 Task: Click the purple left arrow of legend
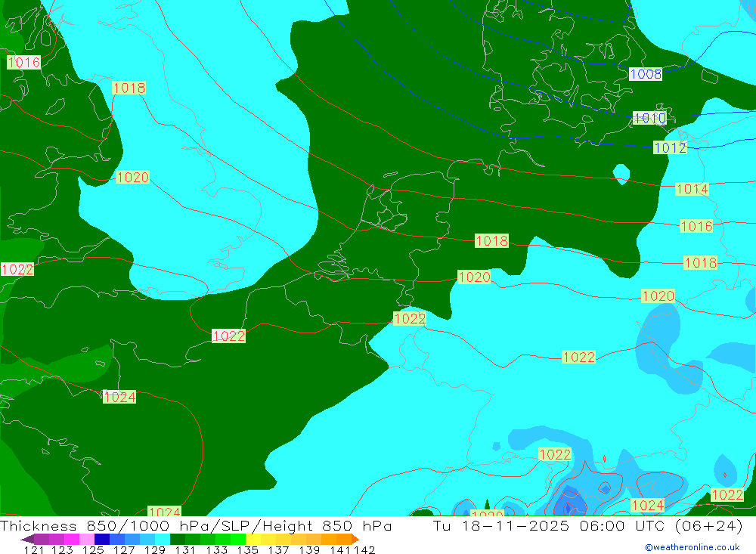tap(27, 539)
